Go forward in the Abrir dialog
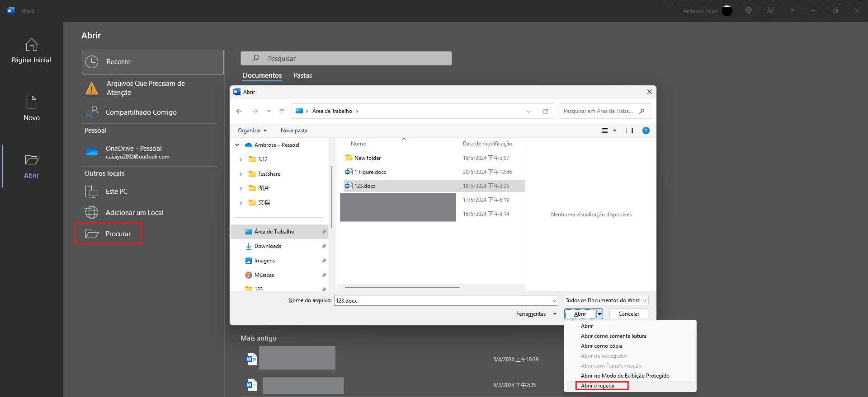 255,111
